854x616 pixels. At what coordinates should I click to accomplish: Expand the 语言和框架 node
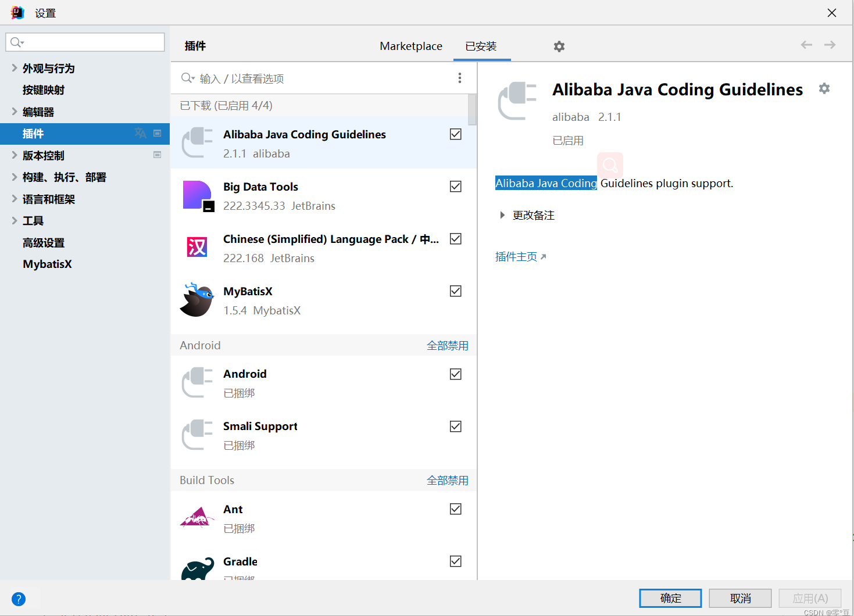(14, 199)
